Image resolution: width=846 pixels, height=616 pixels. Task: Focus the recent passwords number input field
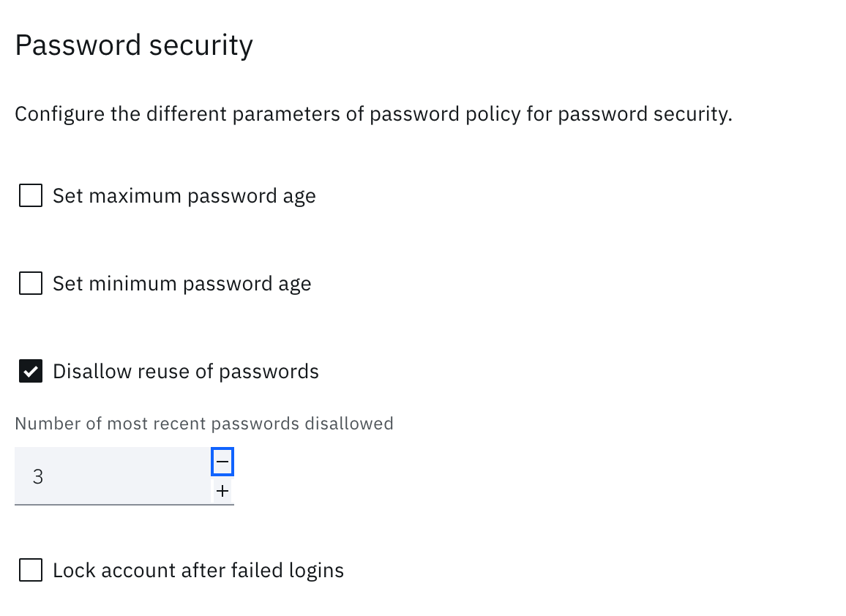coord(110,476)
